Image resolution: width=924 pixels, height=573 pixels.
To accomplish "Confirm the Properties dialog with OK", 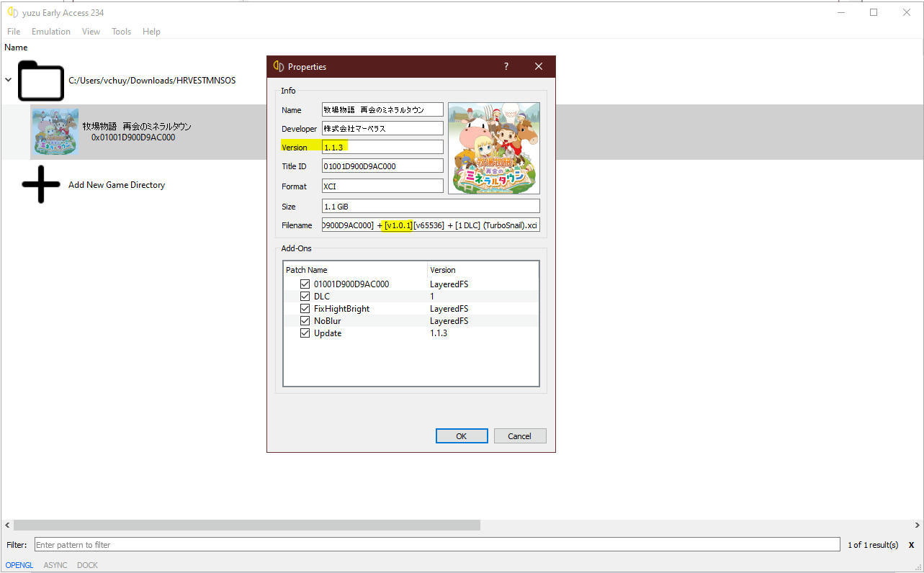I will [462, 436].
